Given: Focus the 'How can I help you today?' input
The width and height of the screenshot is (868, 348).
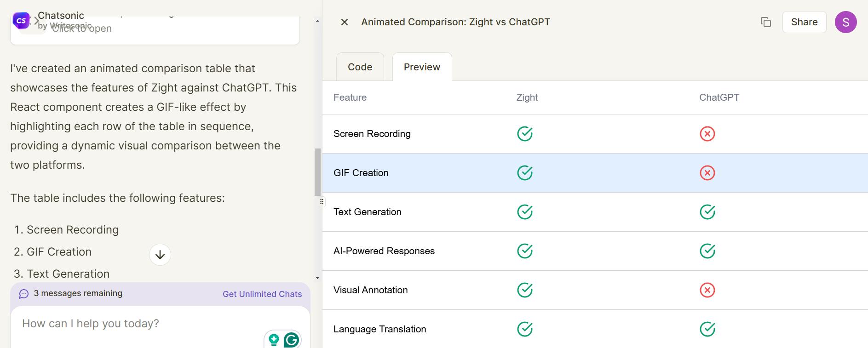Looking at the screenshot, I should 138,324.
